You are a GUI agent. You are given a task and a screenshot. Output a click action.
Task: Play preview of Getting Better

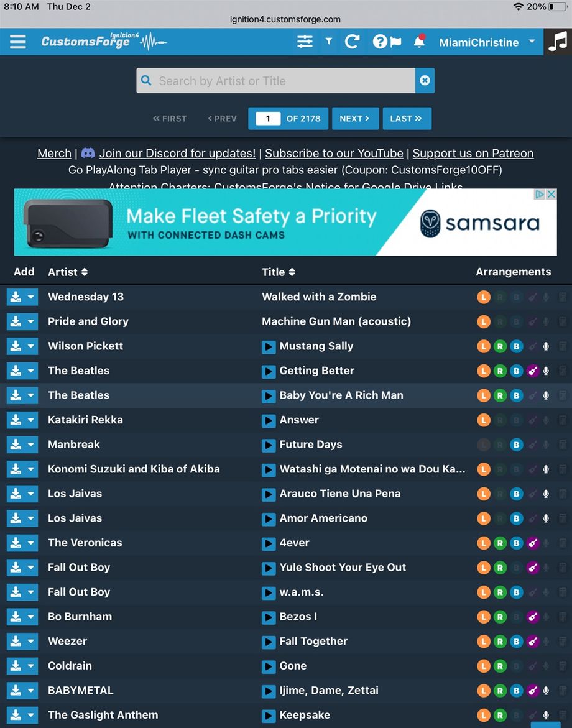pyautogui.click(x=269, y=371)
